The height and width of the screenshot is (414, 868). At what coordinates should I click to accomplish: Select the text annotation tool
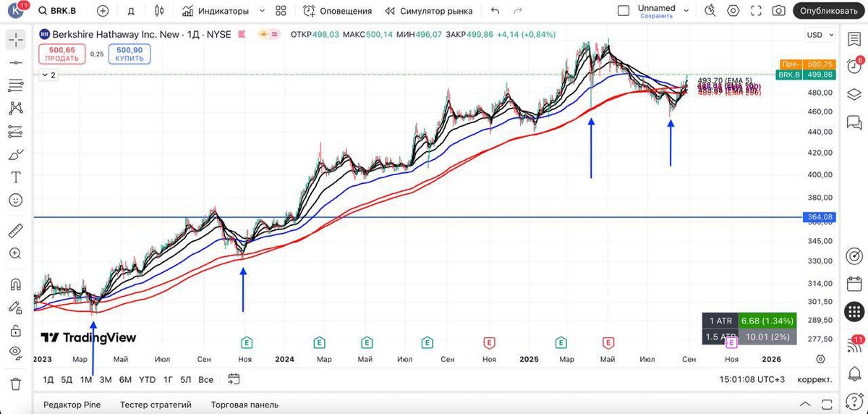tap(16, 177)
